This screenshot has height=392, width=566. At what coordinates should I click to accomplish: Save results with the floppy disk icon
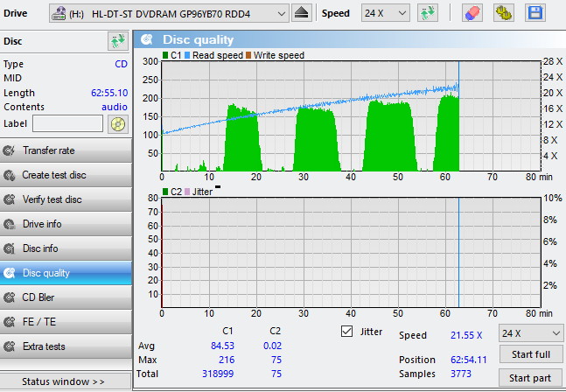[535, 13]
